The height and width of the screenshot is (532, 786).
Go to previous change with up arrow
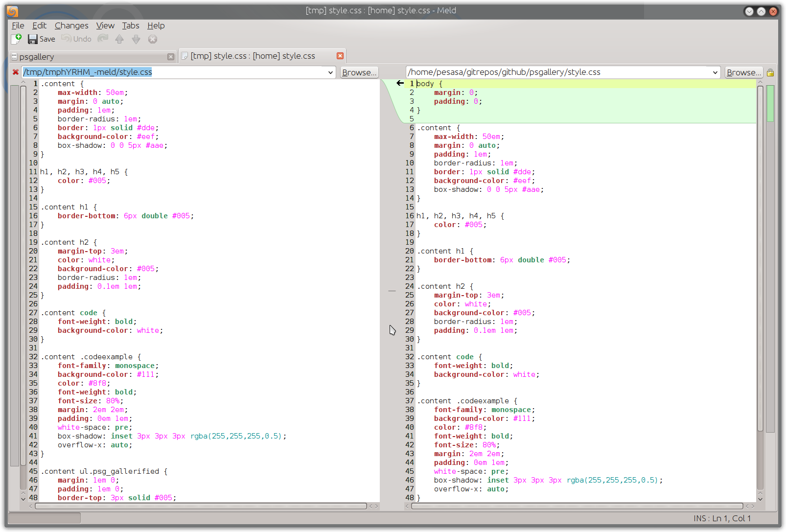(x=119, y=39)
